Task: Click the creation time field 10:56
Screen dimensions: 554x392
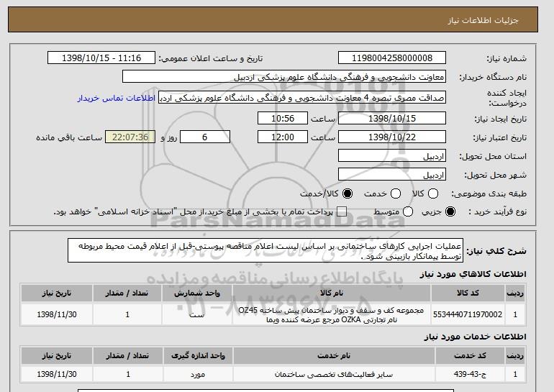Action: (x=283, y=118)
